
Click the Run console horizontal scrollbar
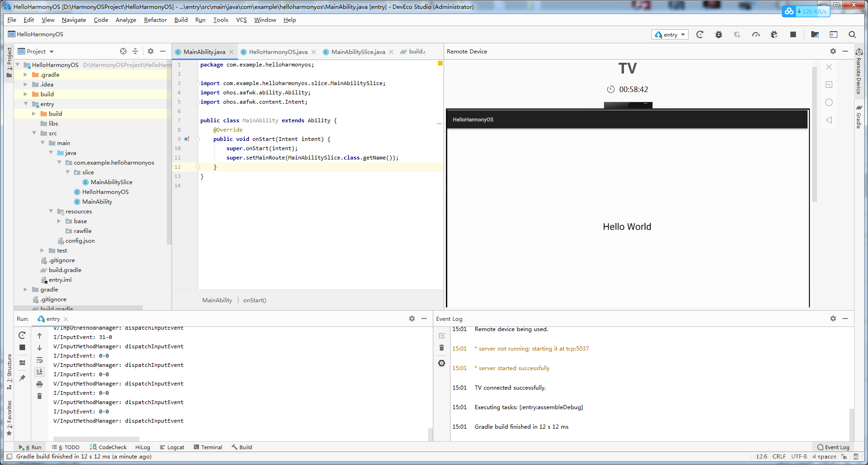[x=96, y=438]
